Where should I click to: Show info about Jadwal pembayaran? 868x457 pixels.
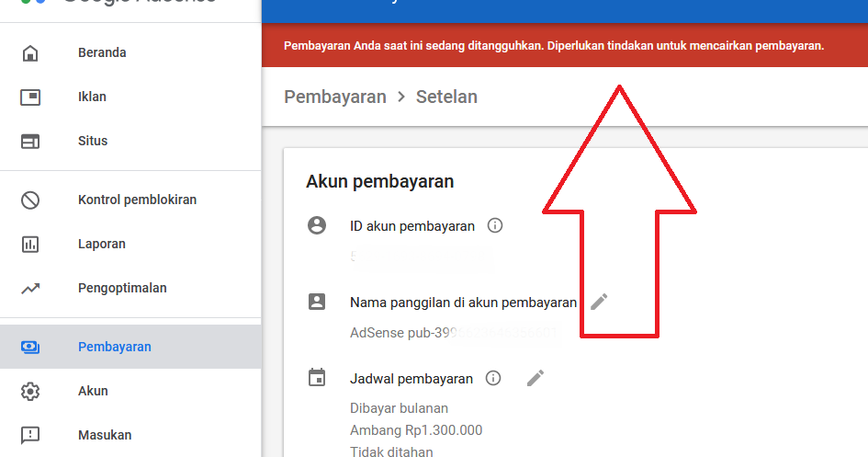tap(493, 378)
